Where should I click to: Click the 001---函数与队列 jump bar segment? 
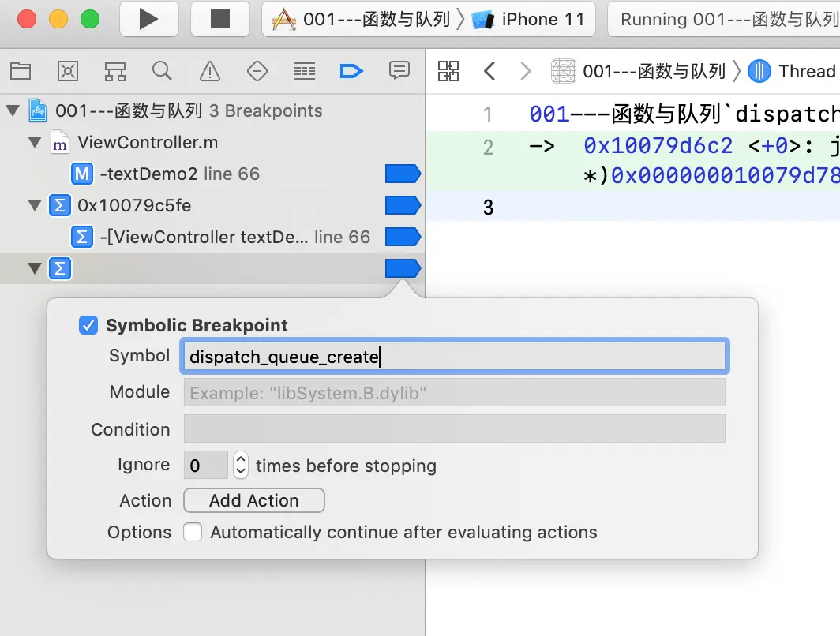pos(654,71)
